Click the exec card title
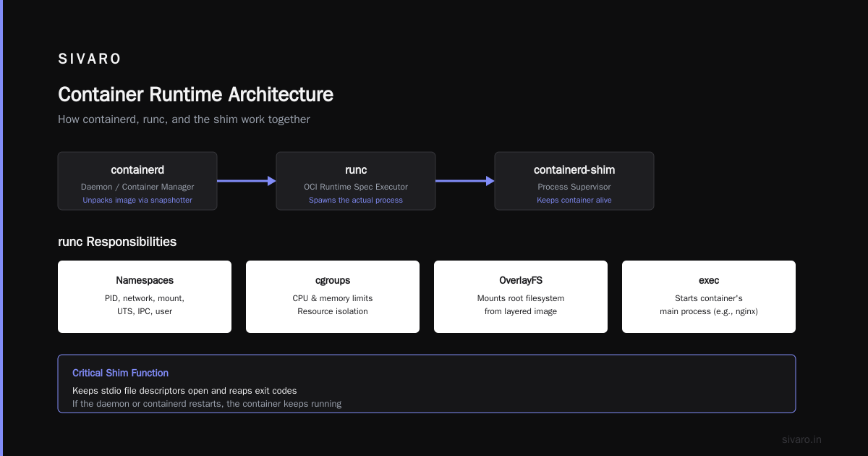 709,280
